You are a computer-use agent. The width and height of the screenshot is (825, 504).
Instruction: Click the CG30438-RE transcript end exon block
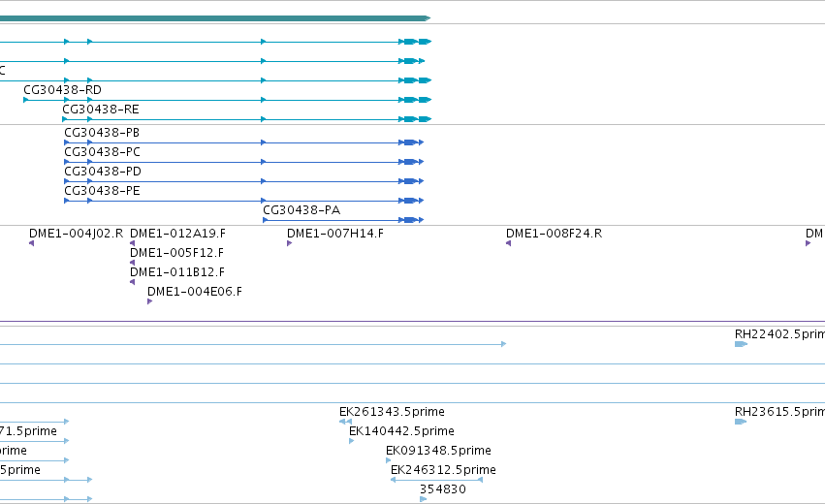tap(426, 119)
